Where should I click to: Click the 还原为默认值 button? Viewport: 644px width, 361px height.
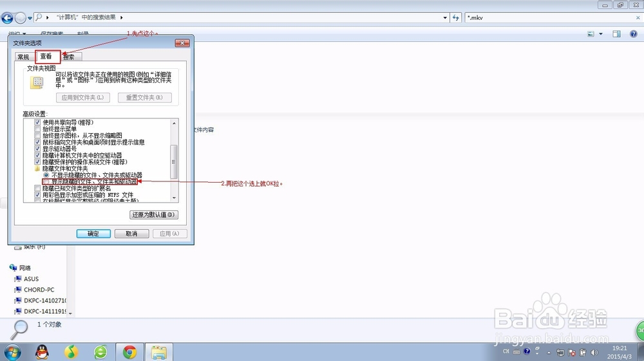(154, 214)
